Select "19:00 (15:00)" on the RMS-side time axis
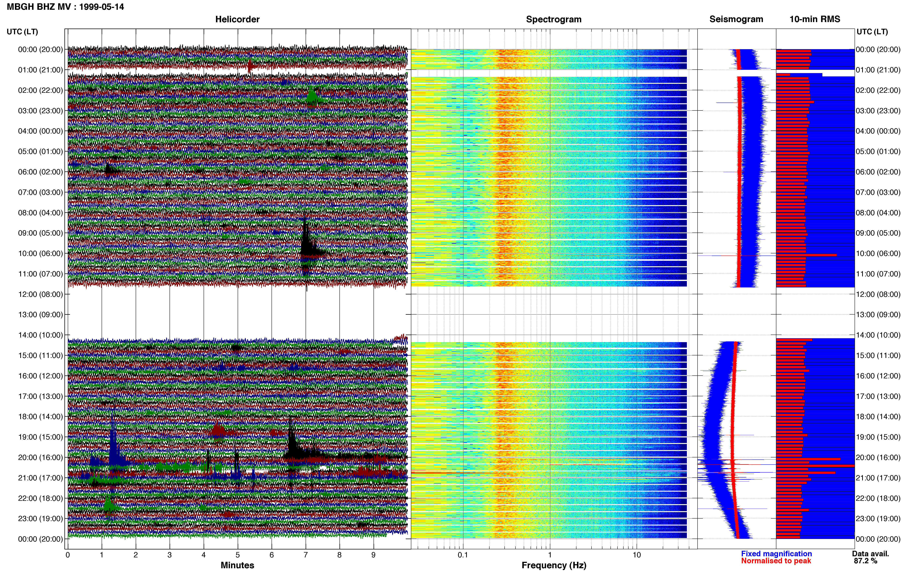Image resolution: width=924 pixels, height=578 pixels. tap(878, 437)
